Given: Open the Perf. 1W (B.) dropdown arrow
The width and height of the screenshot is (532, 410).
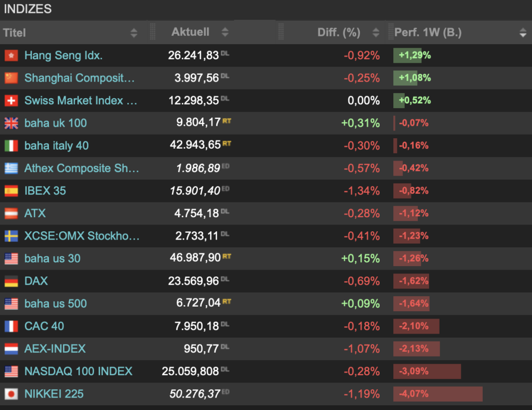Looking at the screenshot, I should 523,33.
